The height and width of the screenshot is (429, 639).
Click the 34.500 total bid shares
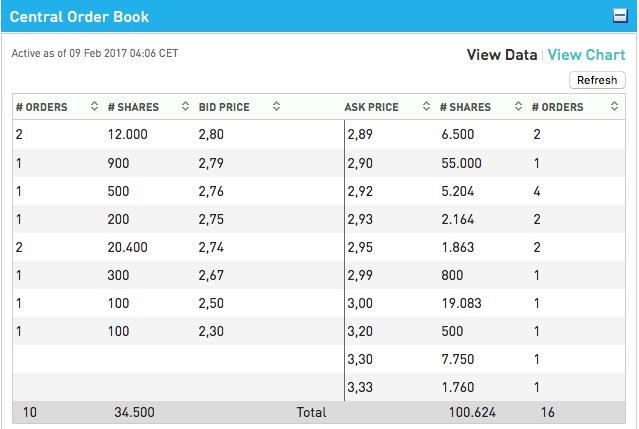[x=134, y=412]
